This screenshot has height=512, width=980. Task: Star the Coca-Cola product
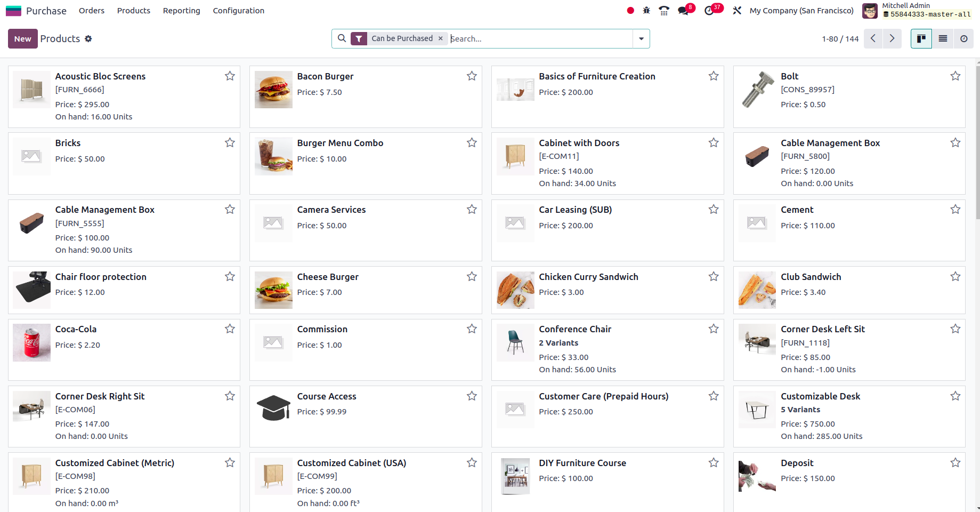coord(230,329)
